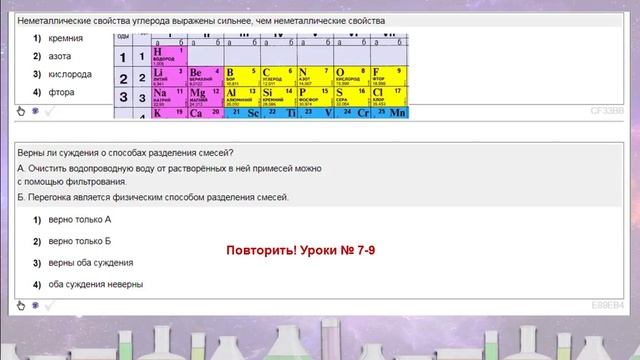640x360 pixels.
Task: Click chlorine Cl cell in periodic table
Action: click(389, 97)
